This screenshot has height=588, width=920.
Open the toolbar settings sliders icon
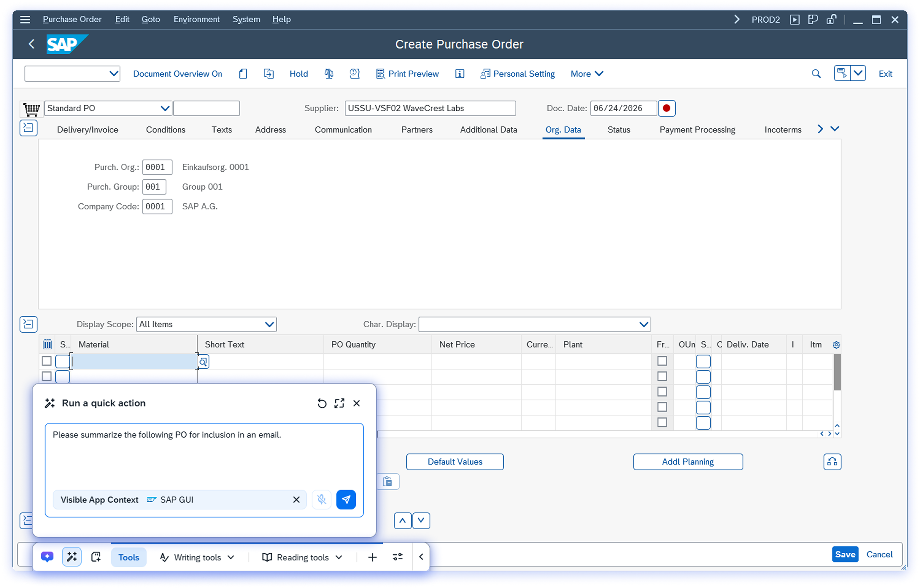click(x=397, y=557)
